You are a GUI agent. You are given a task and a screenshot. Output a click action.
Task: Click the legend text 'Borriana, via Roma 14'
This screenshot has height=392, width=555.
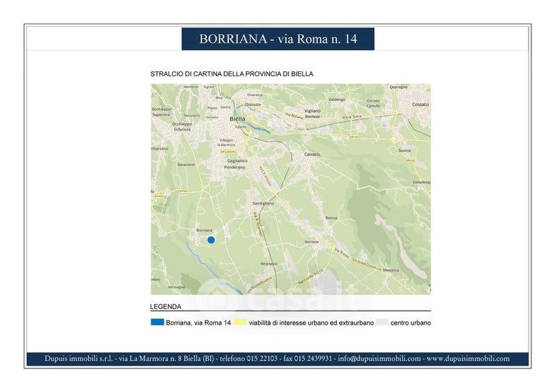pos(198,323)
